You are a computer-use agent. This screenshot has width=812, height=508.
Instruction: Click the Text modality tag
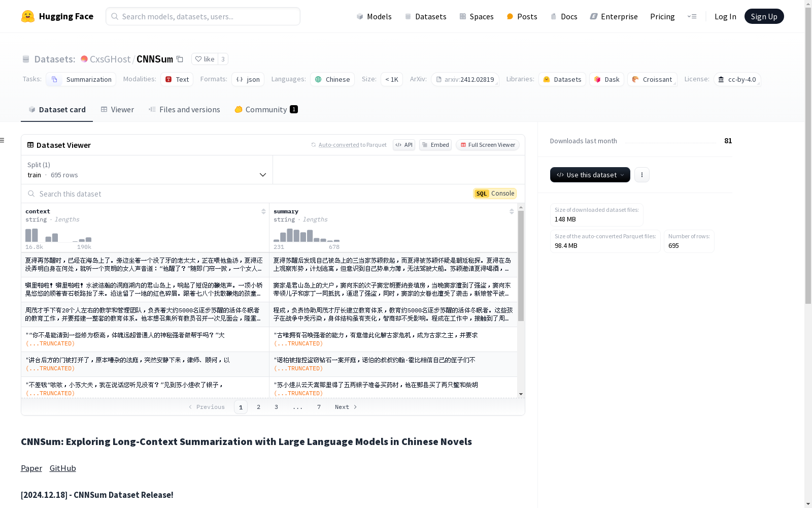(x=177, y=79)
